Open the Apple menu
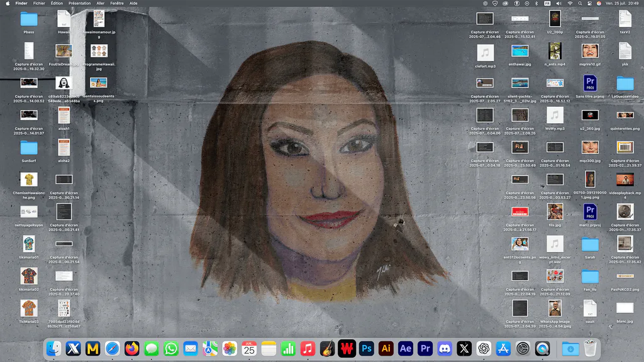 pos(8,3)
